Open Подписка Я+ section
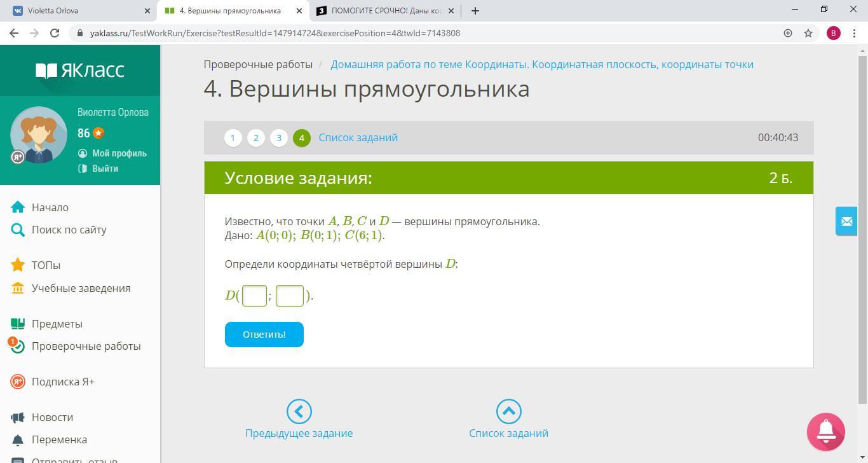The width and height of the screenshot is (868, 463). tap(63, 382)
